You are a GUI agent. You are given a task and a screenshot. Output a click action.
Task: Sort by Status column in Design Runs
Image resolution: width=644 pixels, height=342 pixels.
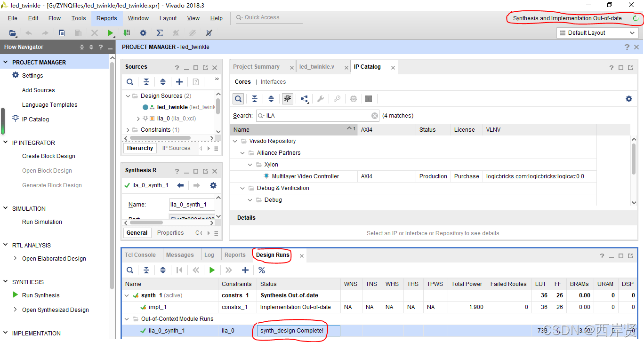298,284
